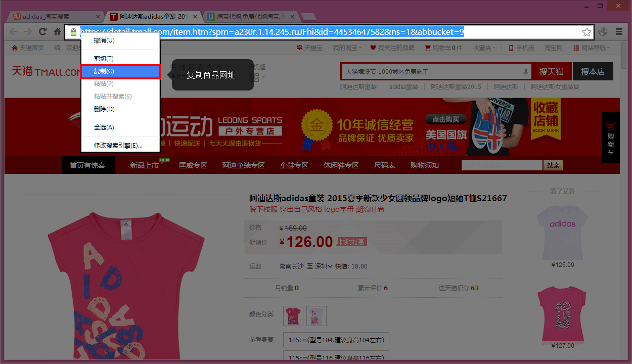The width and height of the screenshot is (632, 364).
Task: Open the 首页有惊喜 shop tab
Action: (x=87, y=165)
